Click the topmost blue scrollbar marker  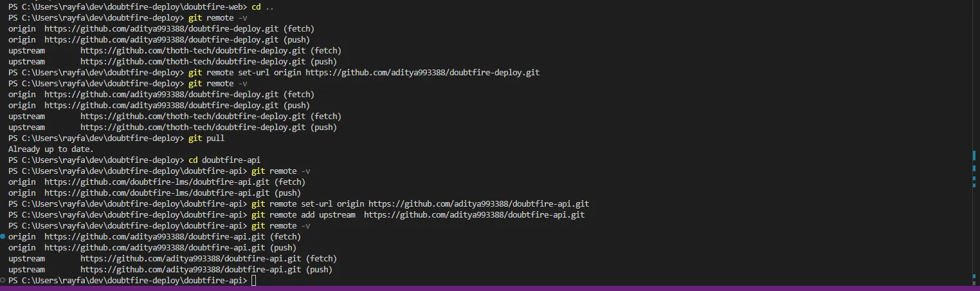[975, 155]
